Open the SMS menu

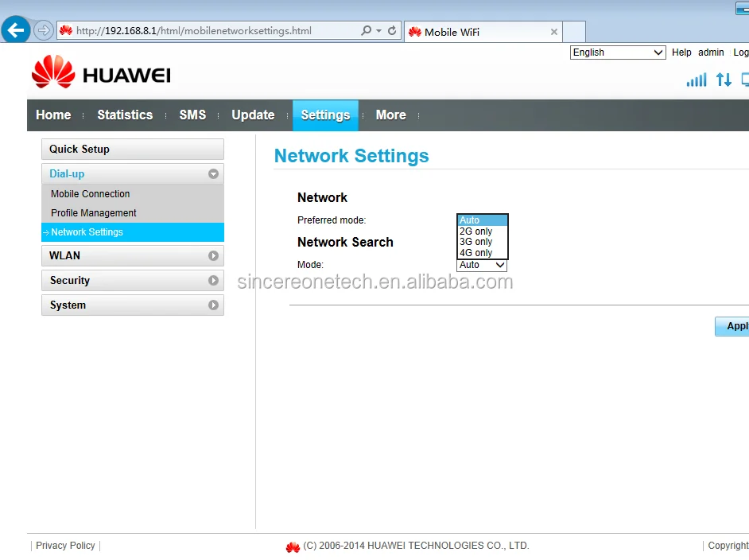pyautogui.click(x=192, y=115)
